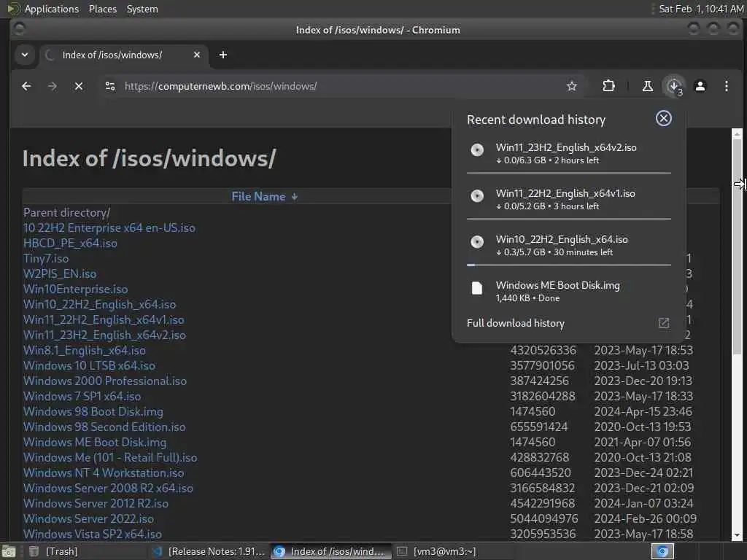Open Win11_23H2_English_x64v2.iso link in file list

click(x=104, y=335)
